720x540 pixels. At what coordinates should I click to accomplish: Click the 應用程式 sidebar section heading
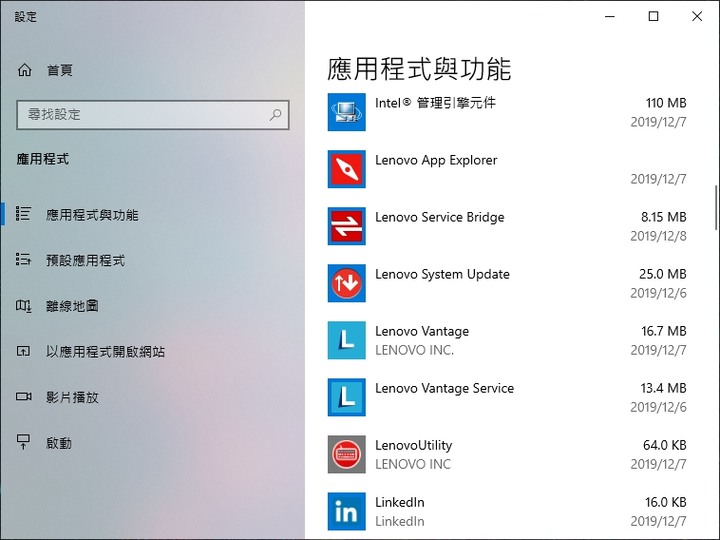(x=43, y=159)
